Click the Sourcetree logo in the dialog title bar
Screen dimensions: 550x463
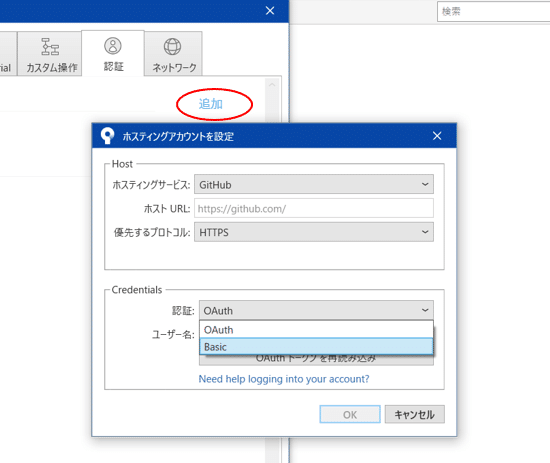click(107, 136)
